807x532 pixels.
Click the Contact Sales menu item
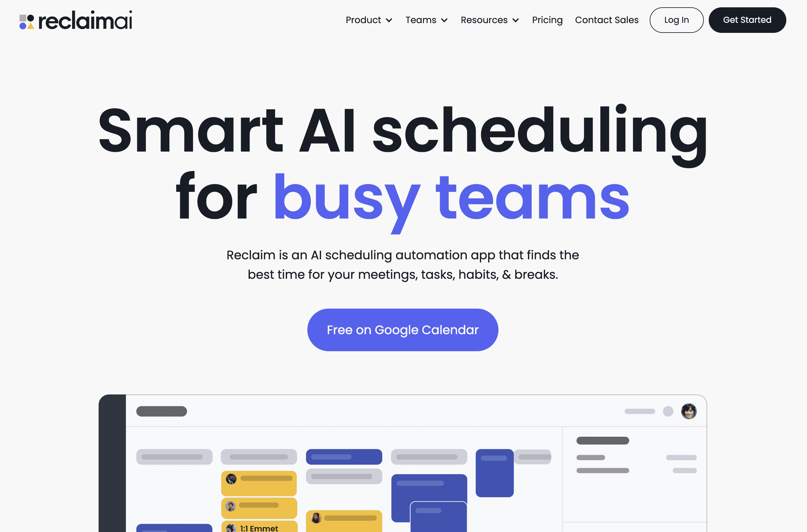point(607,19)
